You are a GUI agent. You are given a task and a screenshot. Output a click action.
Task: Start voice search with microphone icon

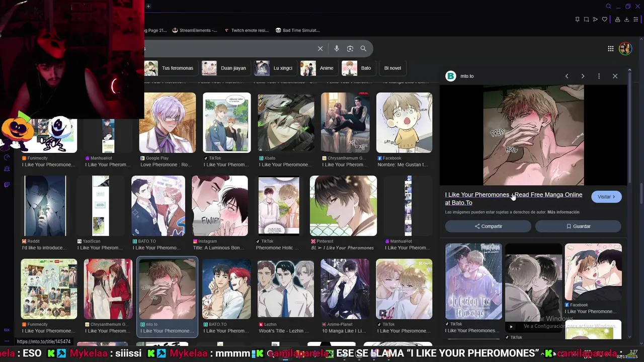[337, 48]
